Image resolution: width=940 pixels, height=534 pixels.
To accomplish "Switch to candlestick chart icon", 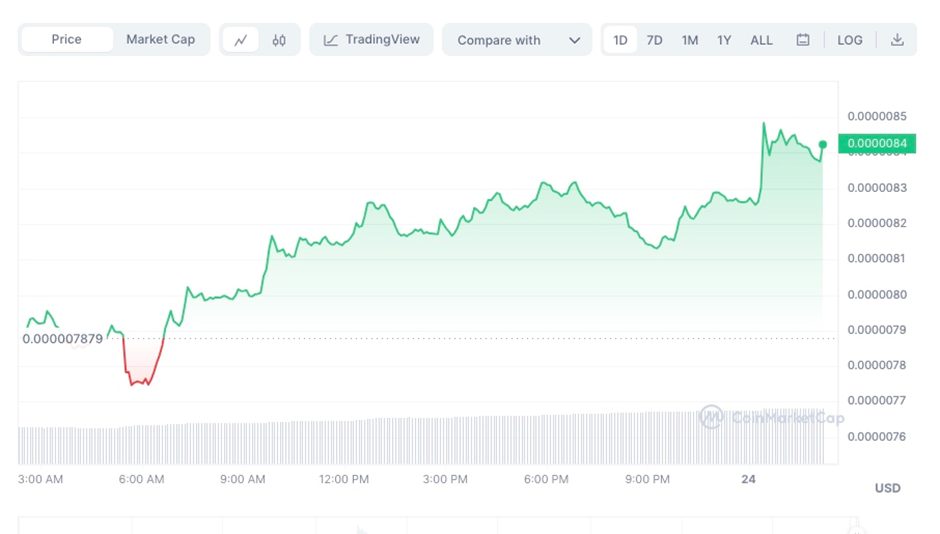I will click(279, 40).
